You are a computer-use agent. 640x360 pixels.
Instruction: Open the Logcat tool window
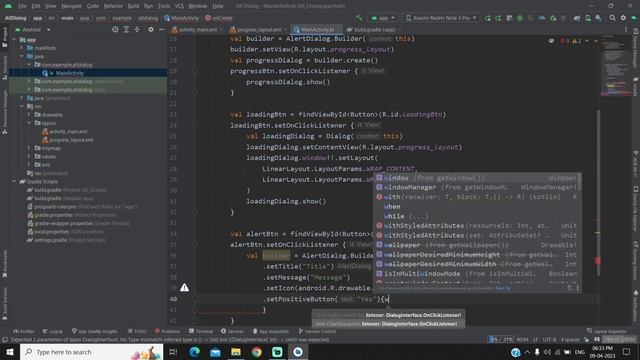coord(53,331)
